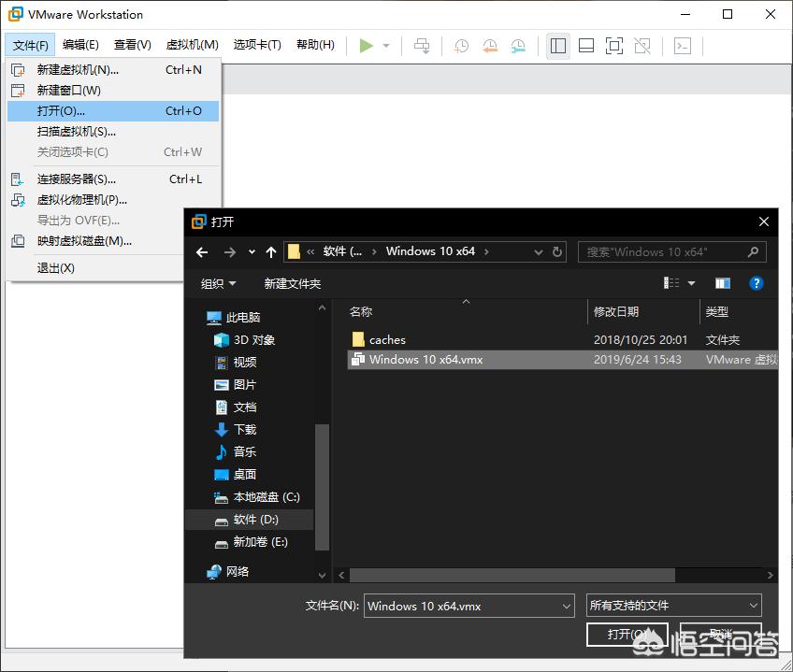The width and height of the screenshot is (793, 672).
Task: Click the forward arrow in the Open dialog
Action: click(x=230, y=251)
